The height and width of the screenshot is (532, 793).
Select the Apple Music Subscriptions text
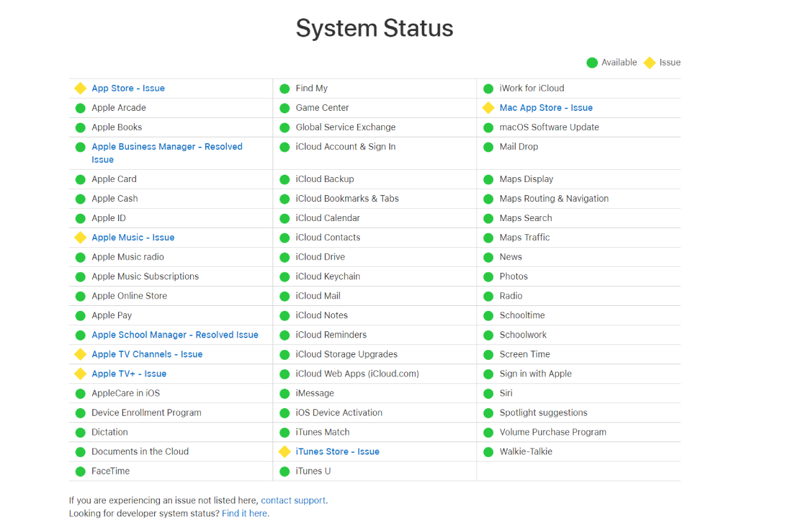tap(145, 276)
